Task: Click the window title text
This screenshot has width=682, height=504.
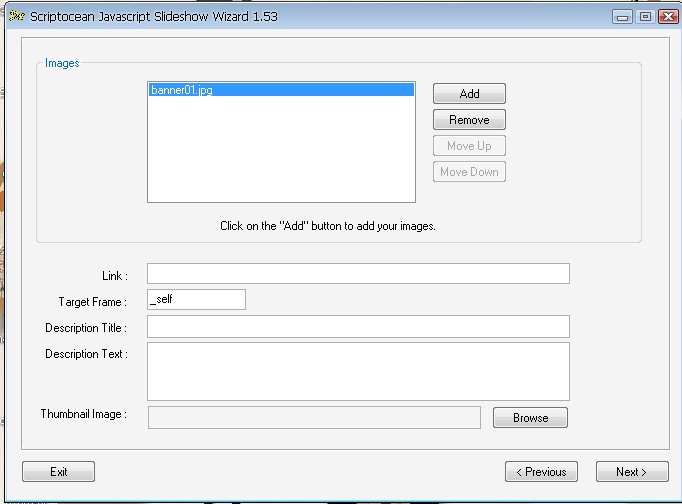Action: point(154,17)
